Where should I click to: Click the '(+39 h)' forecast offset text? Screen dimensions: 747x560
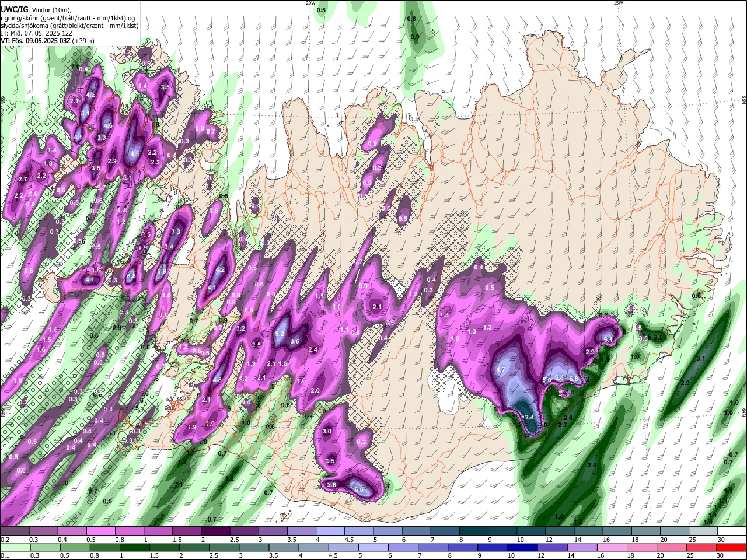click(x=83, y=41)
